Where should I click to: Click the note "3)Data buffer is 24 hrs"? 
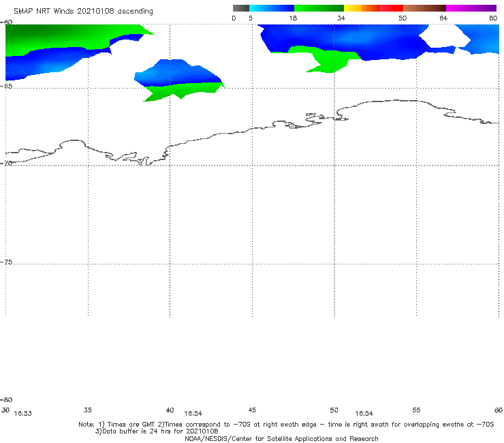pos(157,431)
